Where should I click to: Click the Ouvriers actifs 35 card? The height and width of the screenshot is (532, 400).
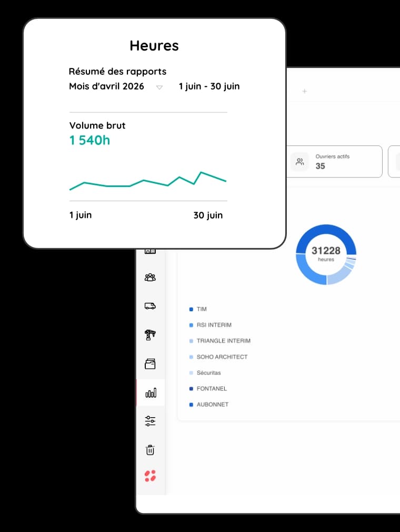[x=335, y=162]
